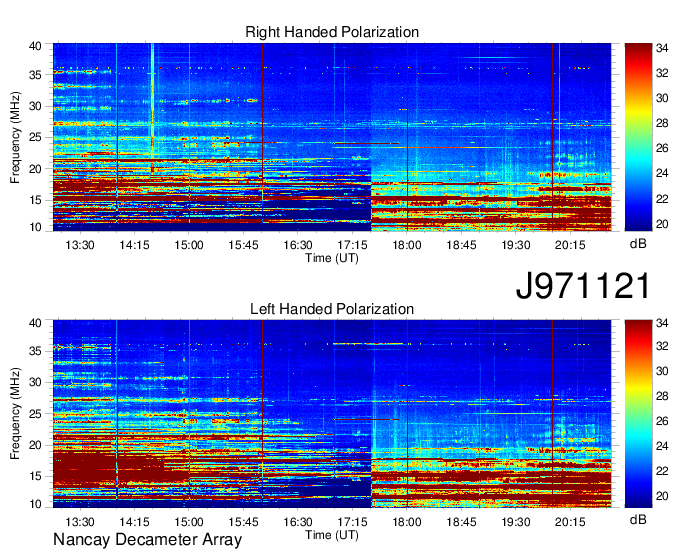This screenshot has width=680, height=552.
Task: Click the dB unit label under the bottom color bar
Action: pos(638,519)
